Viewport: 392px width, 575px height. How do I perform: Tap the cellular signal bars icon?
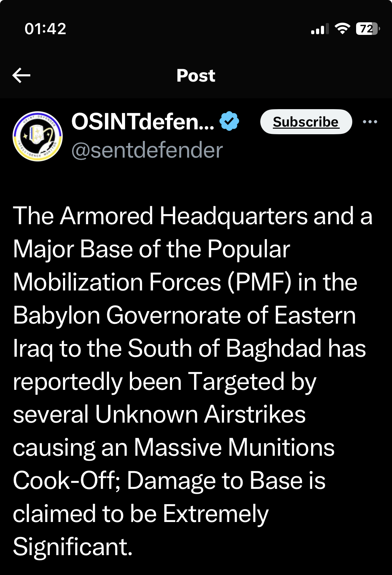320,29
